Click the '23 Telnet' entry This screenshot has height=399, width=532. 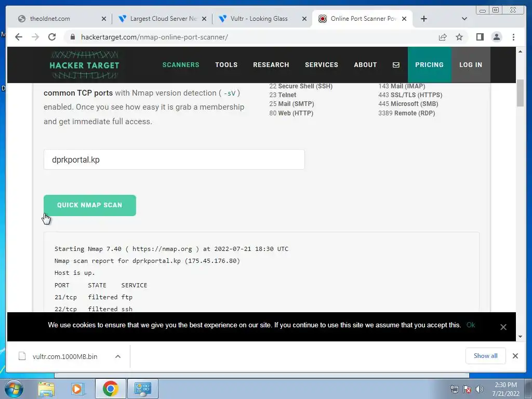pos(283,95)
